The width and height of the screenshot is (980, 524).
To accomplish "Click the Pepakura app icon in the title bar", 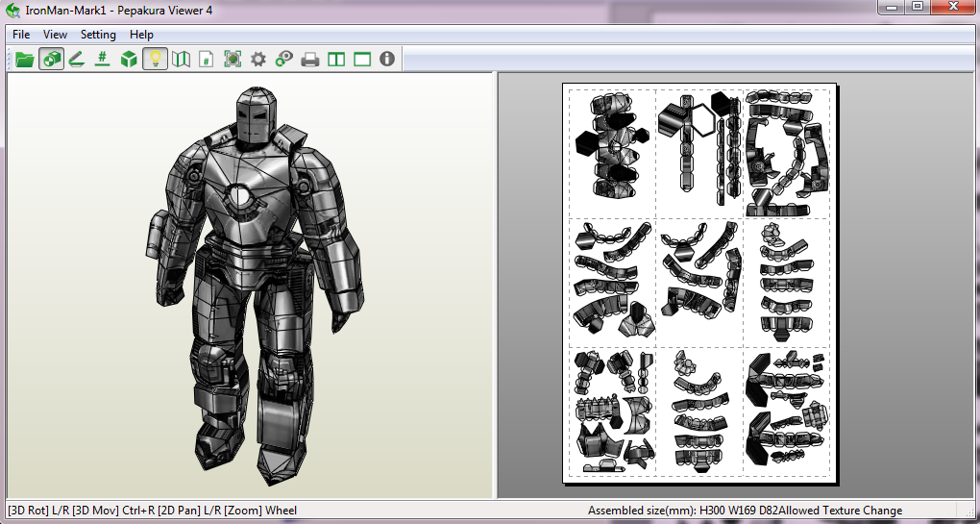I will pyautogui.click(x=12, y=10).
